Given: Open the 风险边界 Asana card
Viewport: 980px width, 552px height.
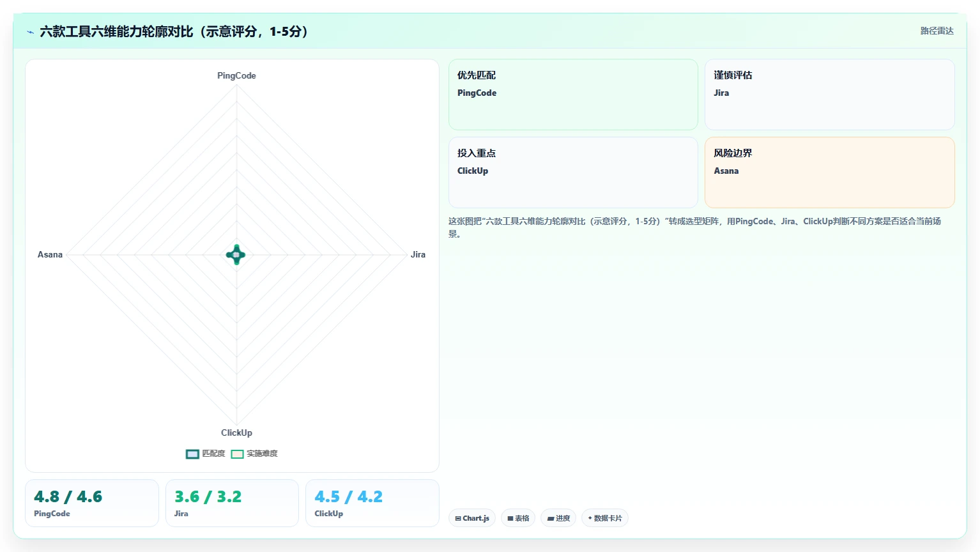Looking at the screenshot, I should coord(830,172).
